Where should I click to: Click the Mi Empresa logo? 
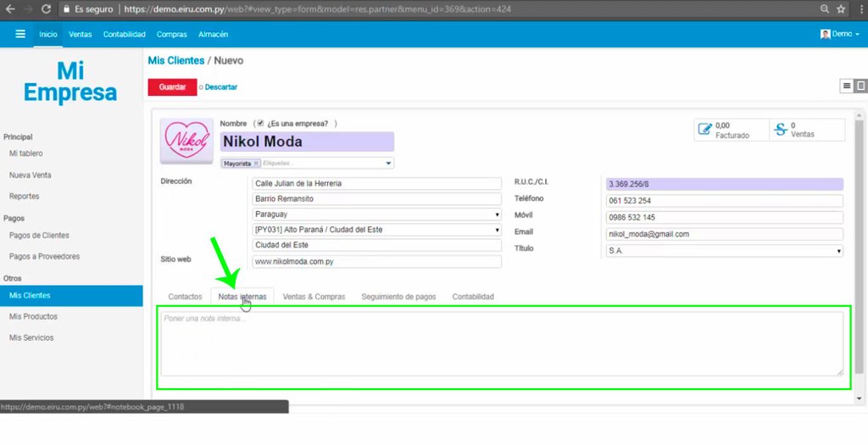pos(70,81)
